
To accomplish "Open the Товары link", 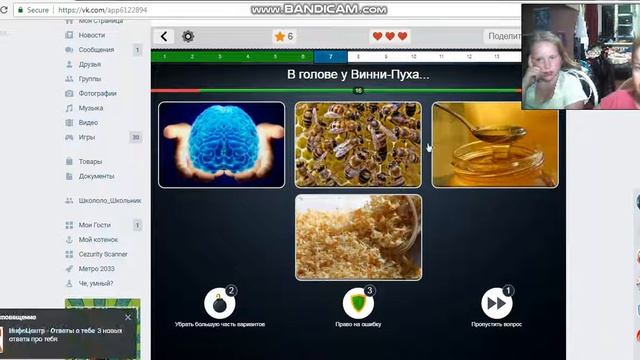I will coord(90,162).
